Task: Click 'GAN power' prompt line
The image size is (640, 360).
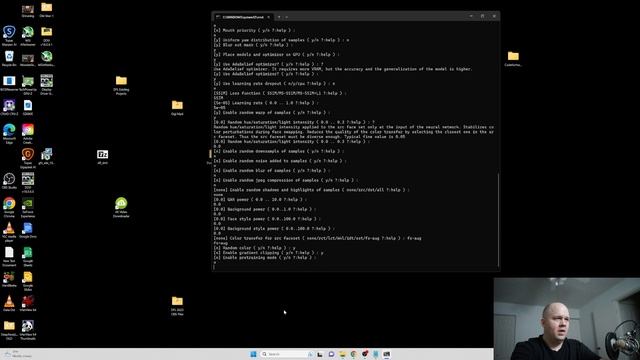Action: 260,200
